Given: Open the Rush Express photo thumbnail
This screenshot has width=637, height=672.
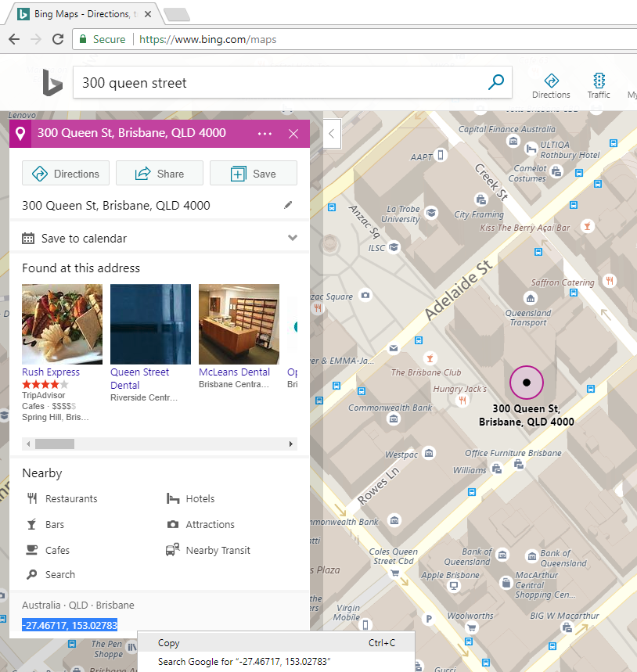Looking at the screenshot, I should point(62,324).
